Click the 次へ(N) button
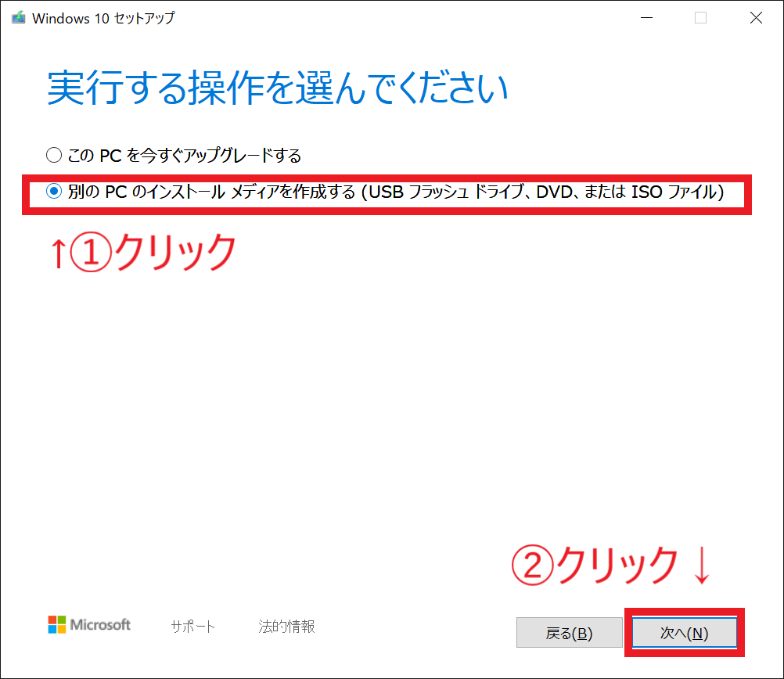 coord(684,633)
